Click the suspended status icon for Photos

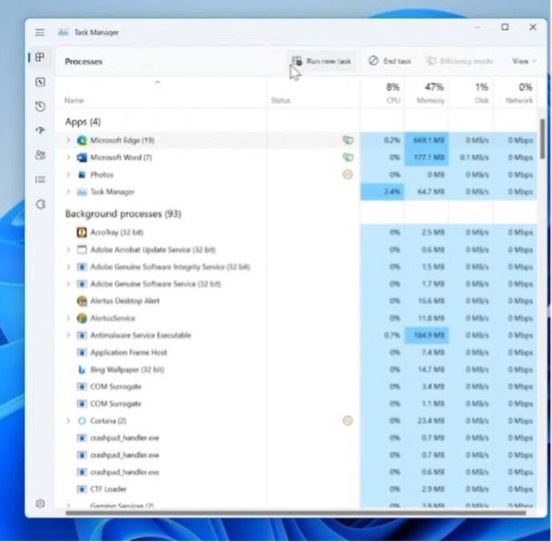click(347, 175)
